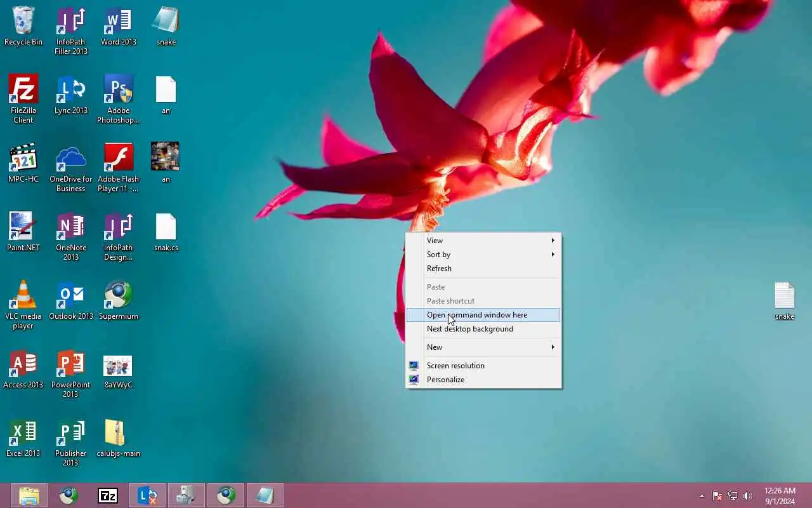This screenshot has height=508, width=812.
Task: Select the snake notepad icon beside Word 2013
Action: pyautogui.click(x=166, y=26)
